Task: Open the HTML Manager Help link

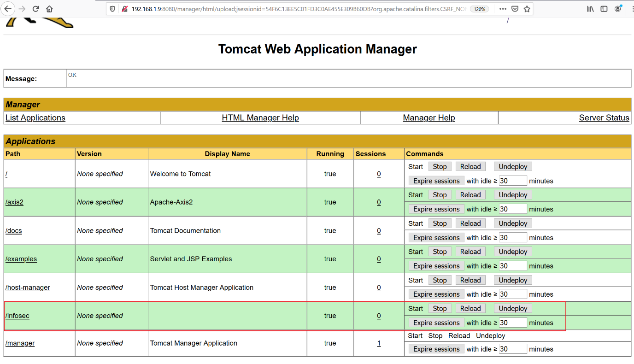Action: coord(260,118)
